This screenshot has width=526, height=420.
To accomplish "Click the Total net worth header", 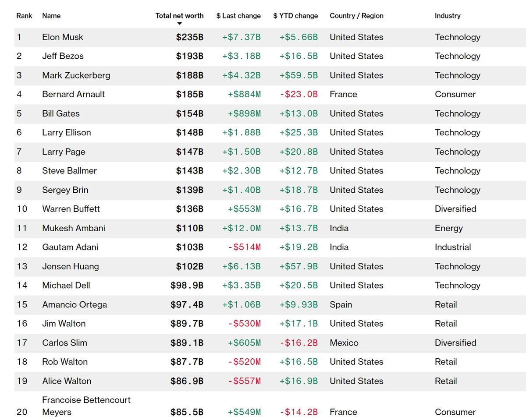I will pyautogui.click(x=179, y=16).
